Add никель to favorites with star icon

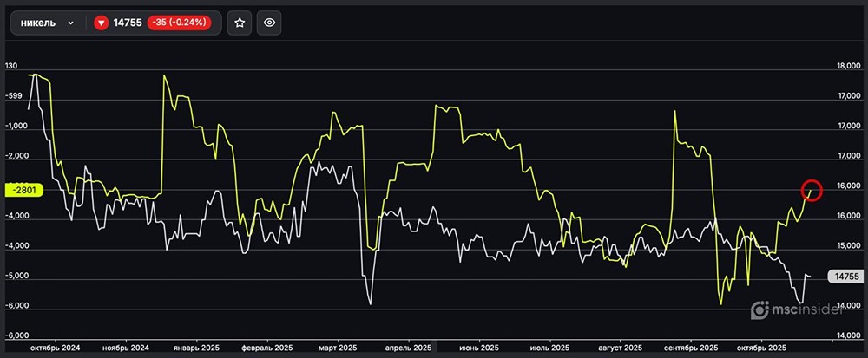(x=240, y=23)
